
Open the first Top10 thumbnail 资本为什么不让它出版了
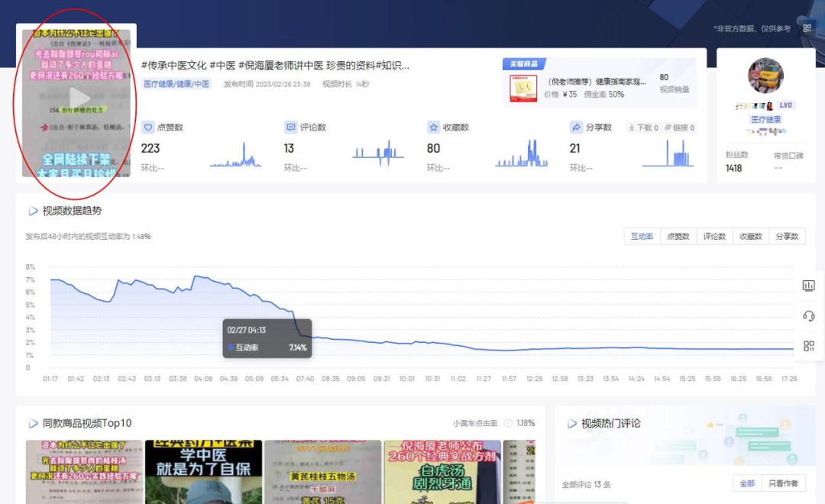coord(84,472)
